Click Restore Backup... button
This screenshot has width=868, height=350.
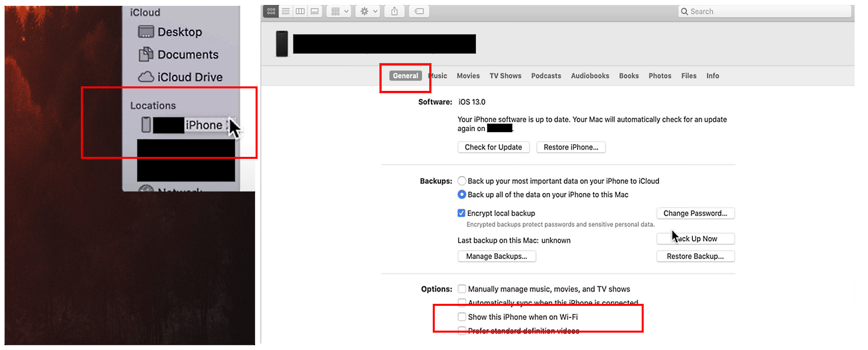pyautogui.click(x=695, y=256)
